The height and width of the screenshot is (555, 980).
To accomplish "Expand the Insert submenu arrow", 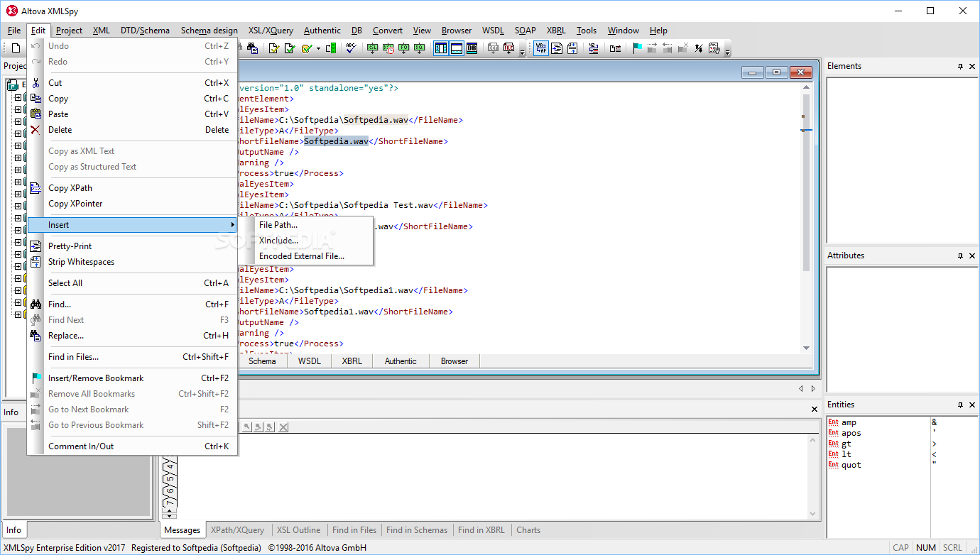I will coord(232,225).
